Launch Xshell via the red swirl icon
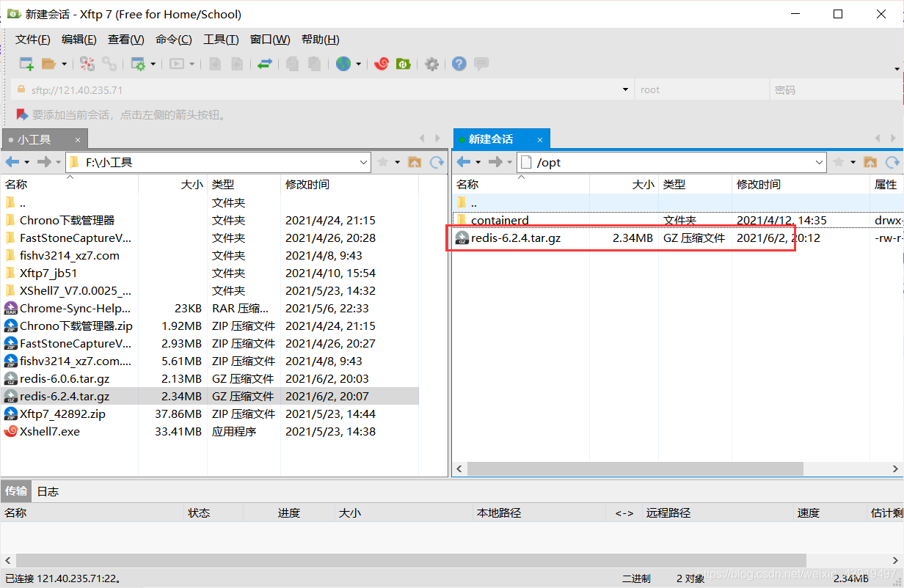Image resolution: width=904 pixels, height=588 pixels. tap(381, 64)
